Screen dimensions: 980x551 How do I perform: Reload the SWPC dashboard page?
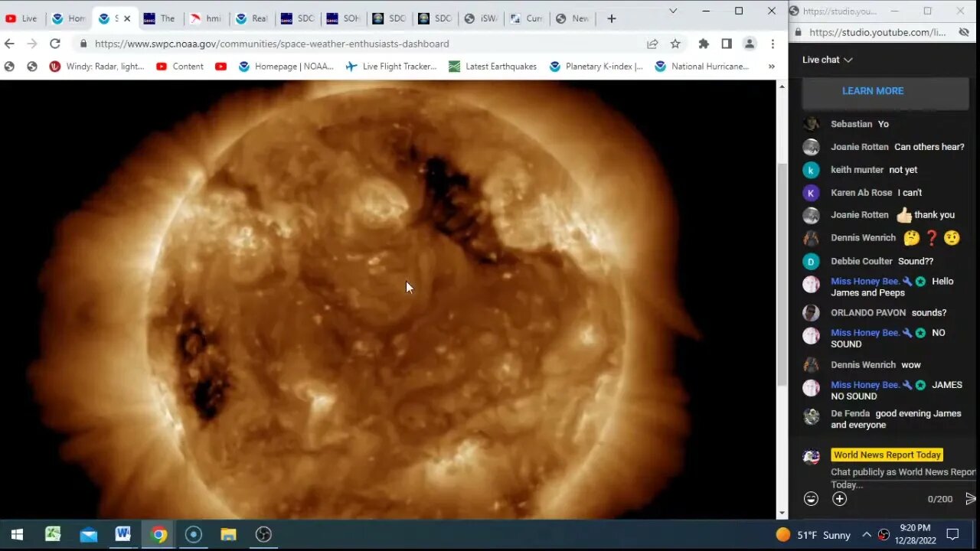pyautogui.click(x=54, y=44)
